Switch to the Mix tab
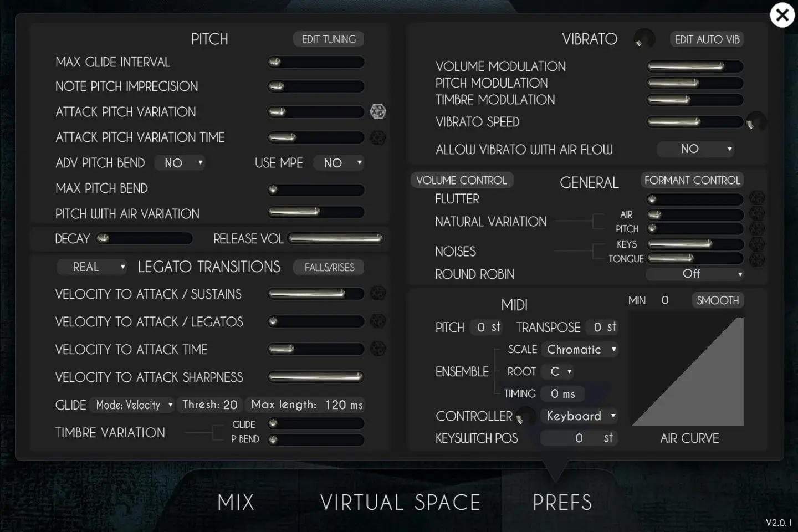 point(236,503)
